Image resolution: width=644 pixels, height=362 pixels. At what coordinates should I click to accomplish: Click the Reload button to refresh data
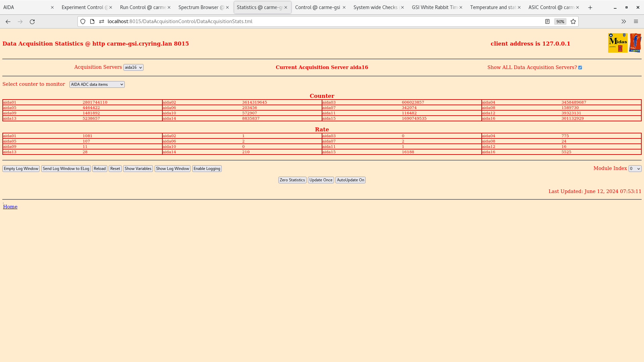[100, 168]
